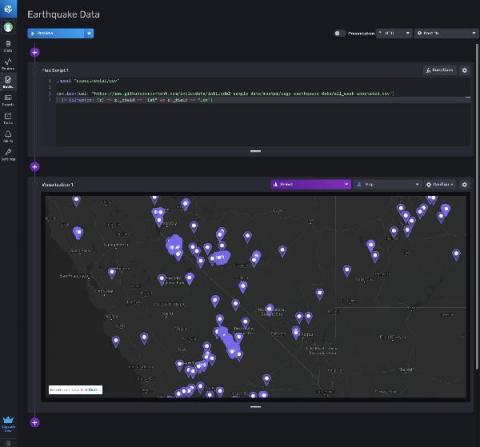
Task: Click the Flux Script 1 panel title
Action: 55,70
